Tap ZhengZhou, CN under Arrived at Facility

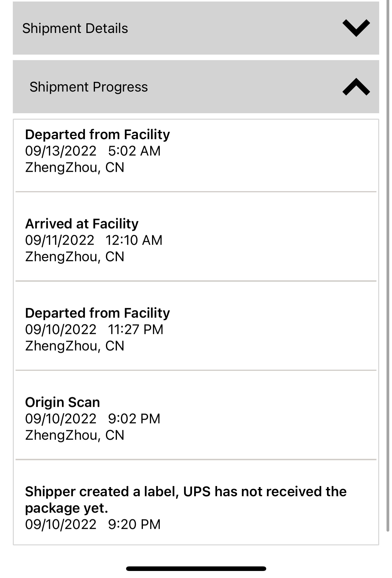[x=74, y=257]
